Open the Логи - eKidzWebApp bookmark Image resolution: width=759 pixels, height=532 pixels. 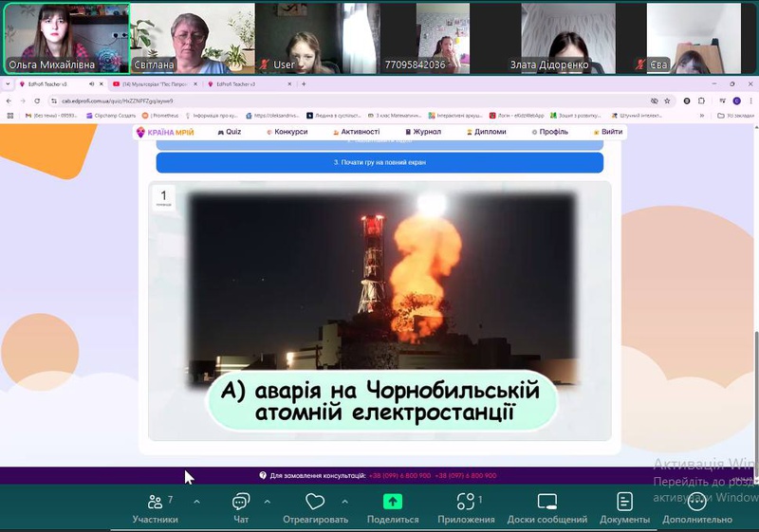tap(516, 116)
